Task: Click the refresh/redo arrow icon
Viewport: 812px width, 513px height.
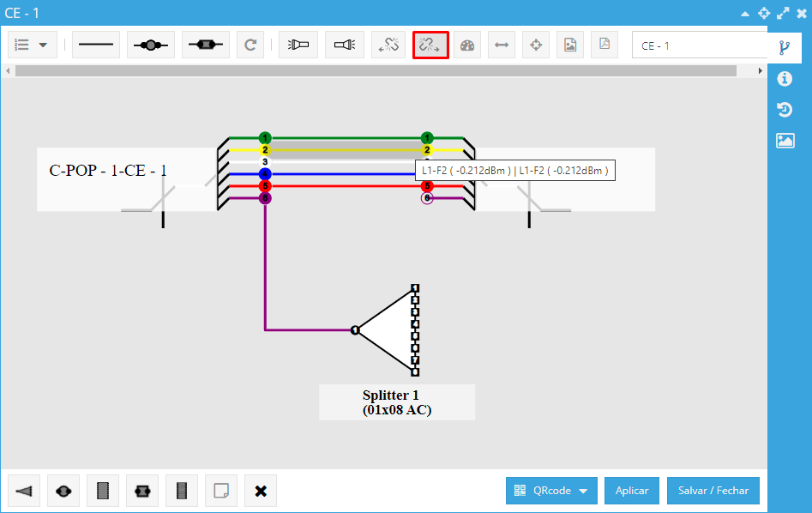Action: (250, 45)
